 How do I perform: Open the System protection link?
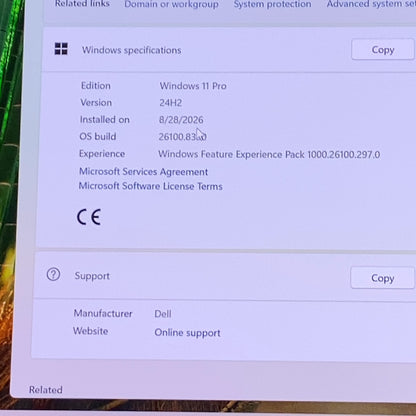[272, 4]
